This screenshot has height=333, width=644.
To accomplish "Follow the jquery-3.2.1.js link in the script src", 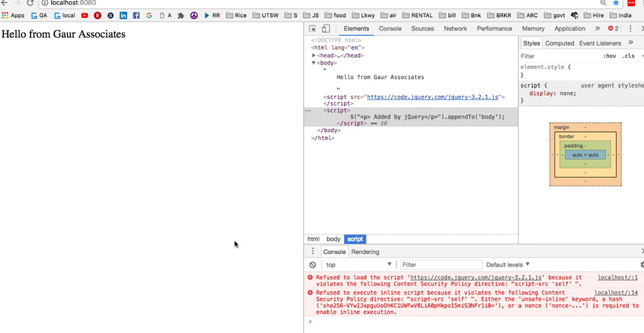I will pyautogui.click(x=433, y=97).
